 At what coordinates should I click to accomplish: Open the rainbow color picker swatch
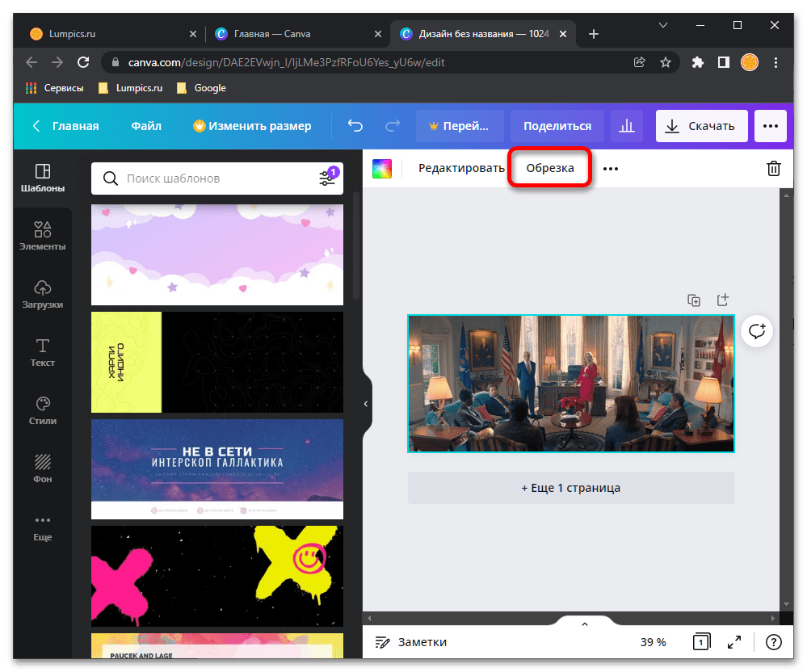382,168
